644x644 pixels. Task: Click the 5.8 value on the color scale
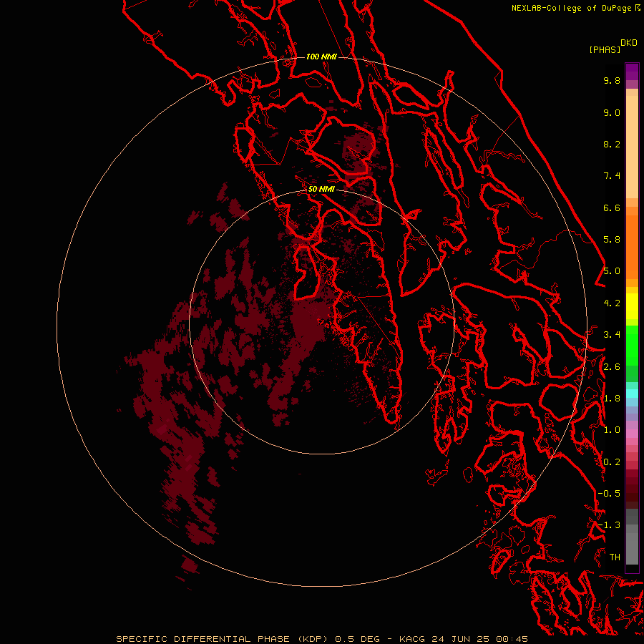[x=612, y=240]
